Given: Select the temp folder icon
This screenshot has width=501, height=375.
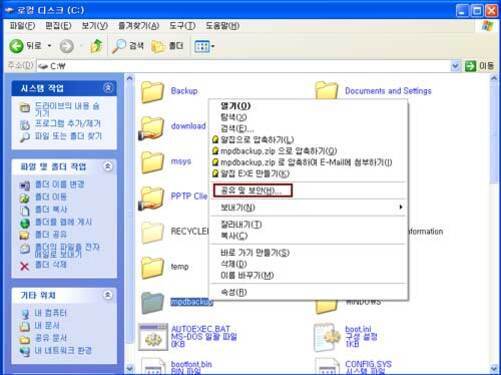Looking at the screenshot, I should [x=152, y=267].
